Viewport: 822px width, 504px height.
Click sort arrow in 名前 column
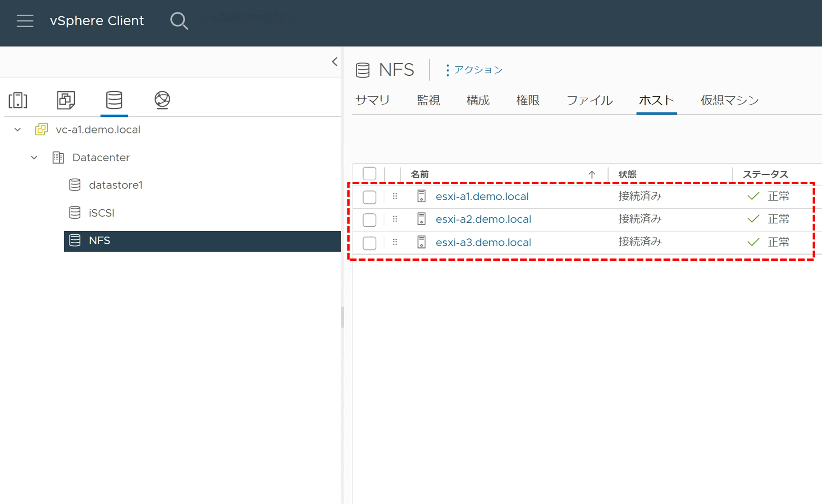point(592,175)
